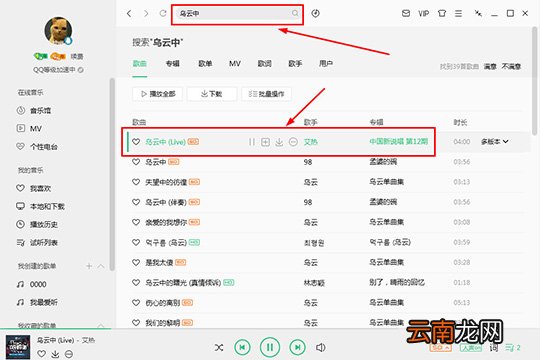Image resolution: width=540 pixels, height=360 pixels.
Task: Download the now-playing song in player bar
Action: click(x=55, y=354)
